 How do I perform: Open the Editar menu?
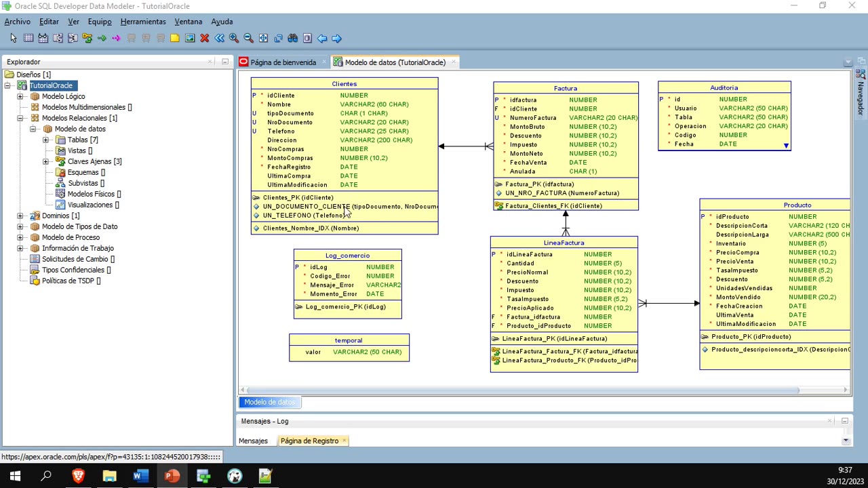(49, 22)
